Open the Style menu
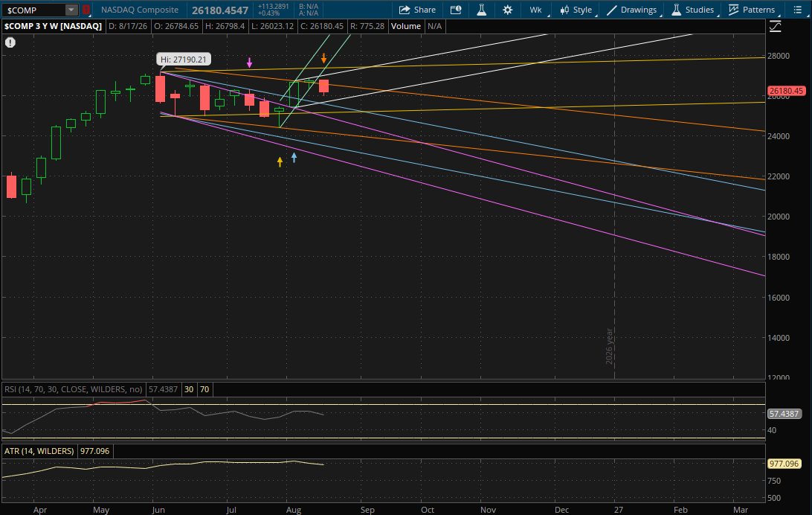The image size is (812, 515). point(576,10)
